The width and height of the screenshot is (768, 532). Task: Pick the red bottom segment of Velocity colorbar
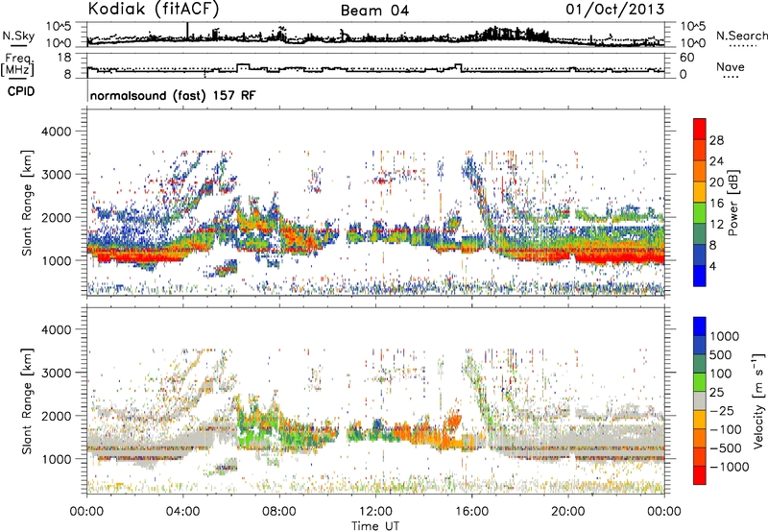point(700,475)
